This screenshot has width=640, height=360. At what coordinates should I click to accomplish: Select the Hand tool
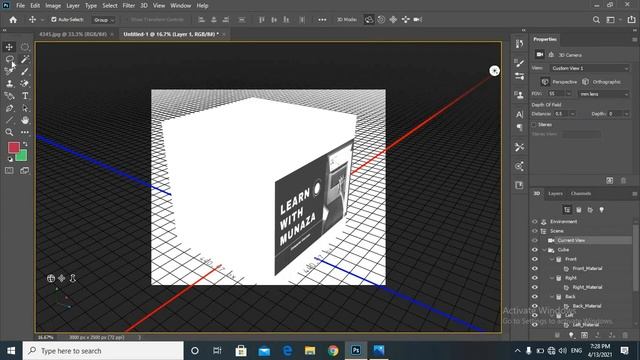click(25, 120)
